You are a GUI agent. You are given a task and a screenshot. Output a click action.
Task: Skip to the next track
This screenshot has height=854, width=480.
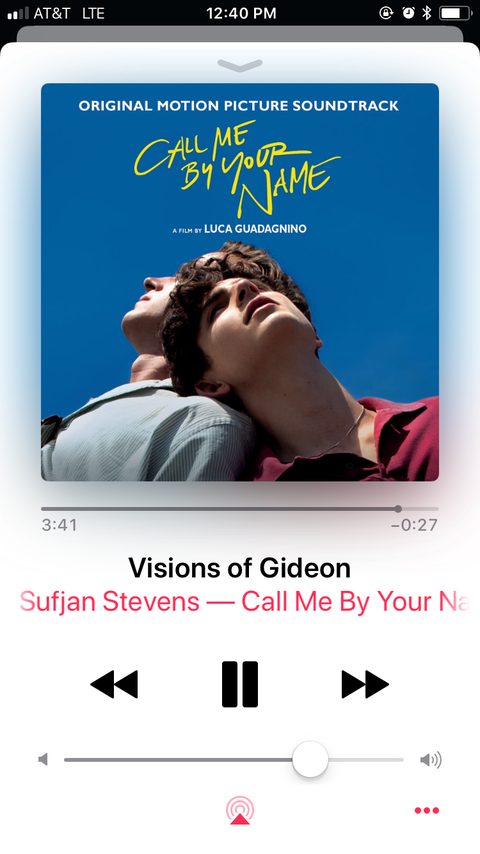[365, 684]
